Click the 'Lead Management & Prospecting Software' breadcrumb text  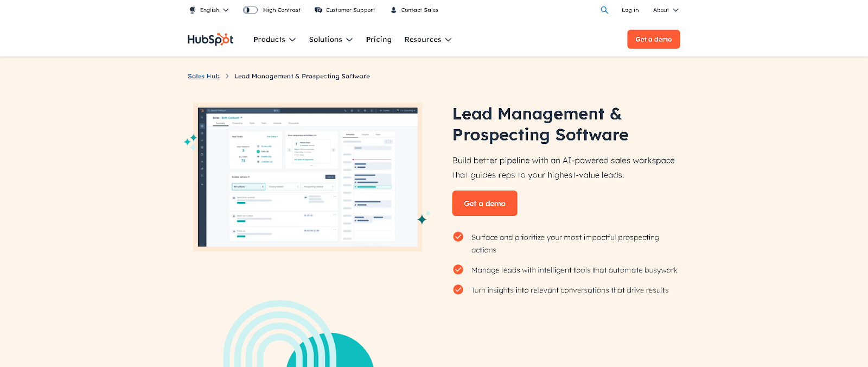[x=302, y=76]
